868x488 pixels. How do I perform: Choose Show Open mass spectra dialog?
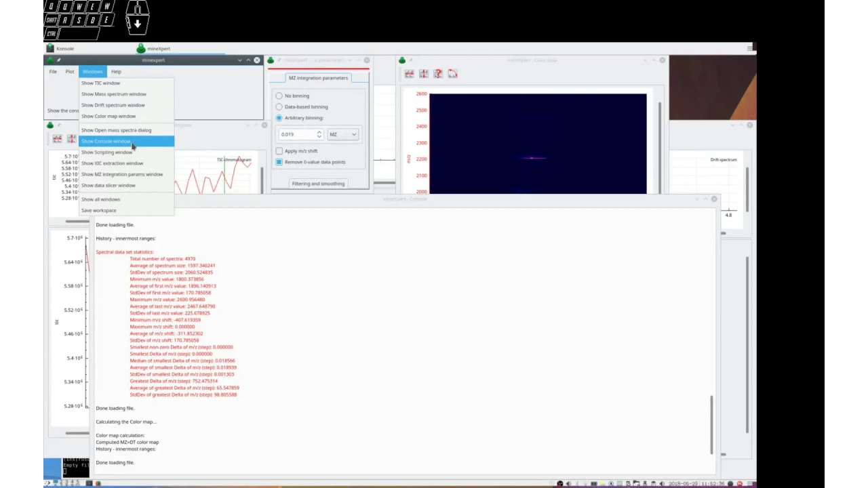click(x=126, y=130)
